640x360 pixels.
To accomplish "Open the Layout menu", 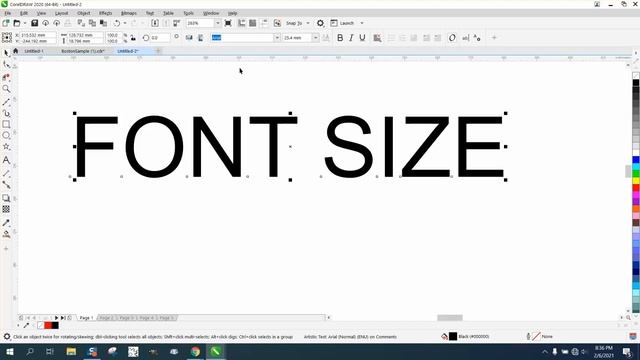I will click(x=61, y=13).
